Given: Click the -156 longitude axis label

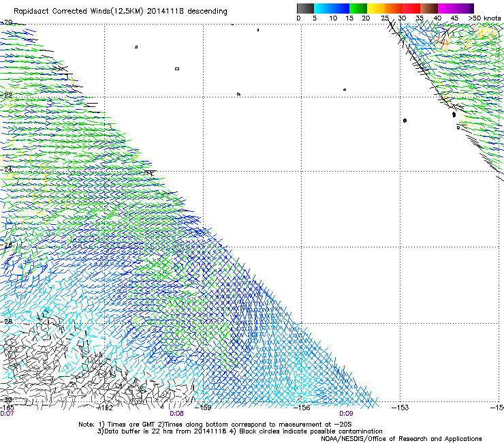Looking at the screenshot, I should point(302,408).
